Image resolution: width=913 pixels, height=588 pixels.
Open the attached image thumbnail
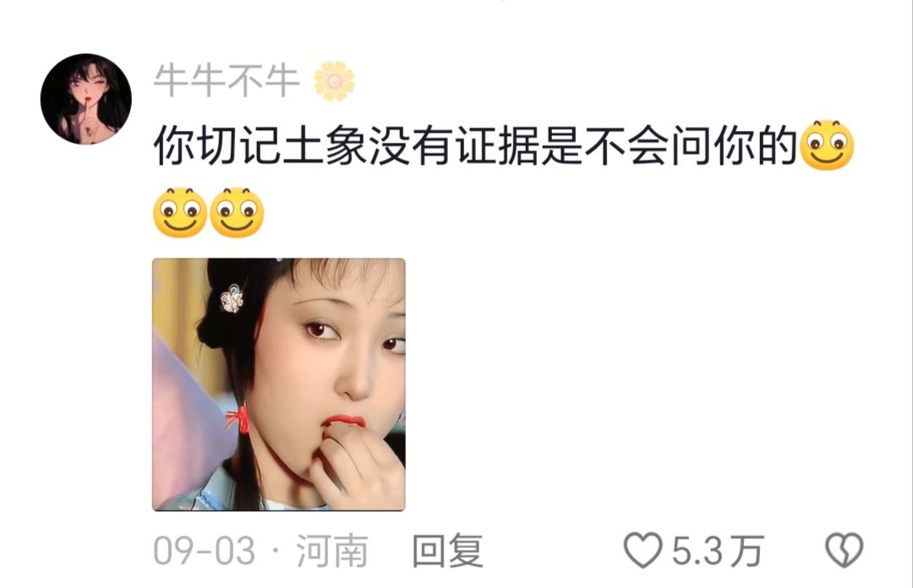pos(279,385)
